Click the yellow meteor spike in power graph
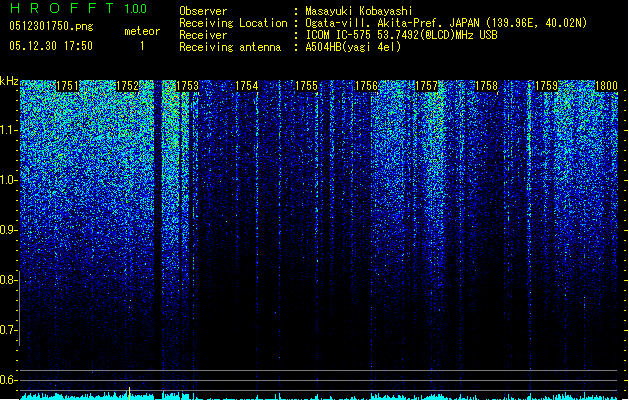629x400 pixels. (x=129, y=393)
